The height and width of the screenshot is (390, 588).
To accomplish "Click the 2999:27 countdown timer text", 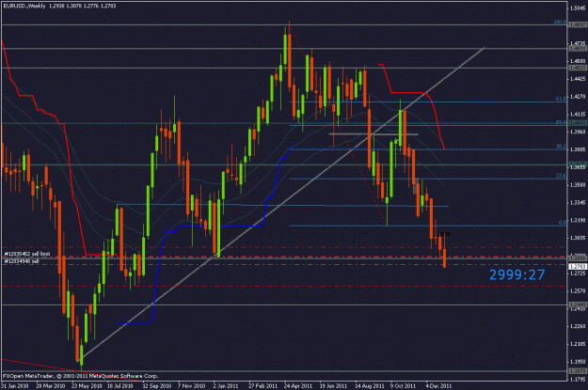I will pos(516,275).
